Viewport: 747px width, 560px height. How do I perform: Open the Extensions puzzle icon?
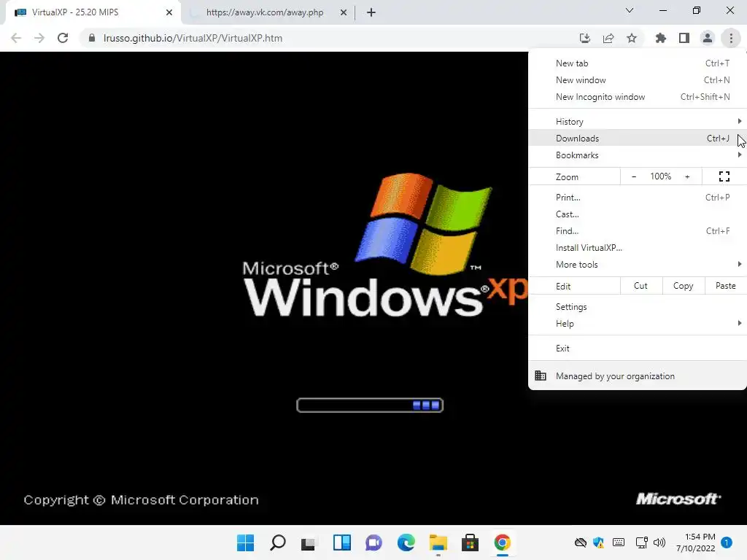click(x=660, y=38)
